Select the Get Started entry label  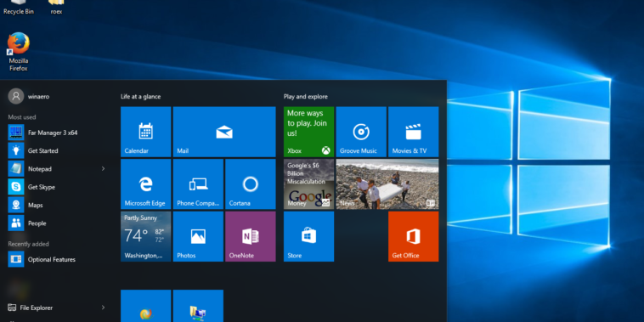[x=42, y=150]
